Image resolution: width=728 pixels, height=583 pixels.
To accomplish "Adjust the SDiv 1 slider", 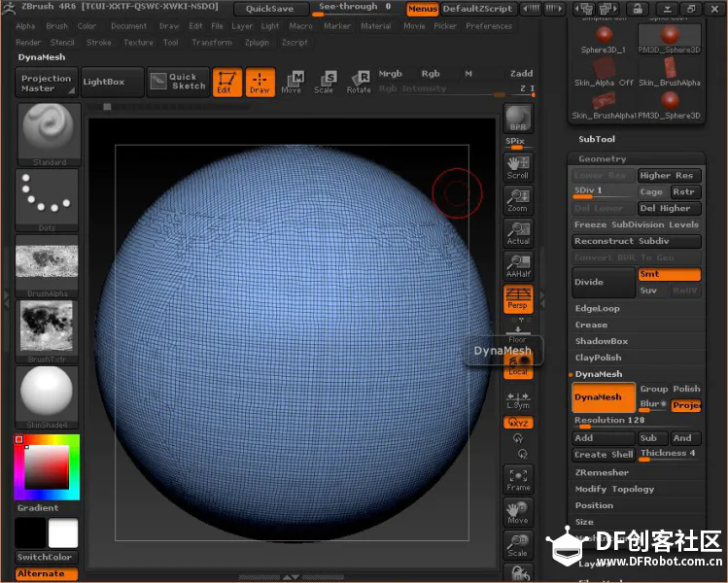I will [x=604, y=192].
